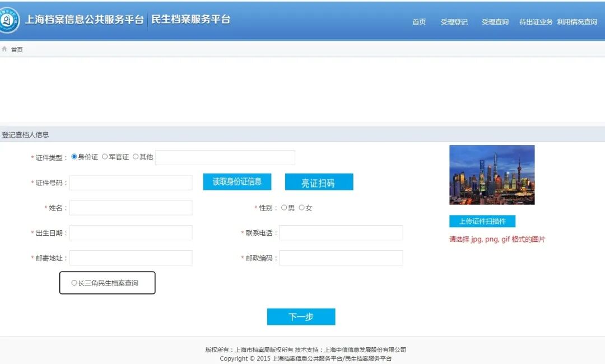Screen dimensions: 605x364
Task: Open the 受理登记 menu item
Action: click(455, 22)
